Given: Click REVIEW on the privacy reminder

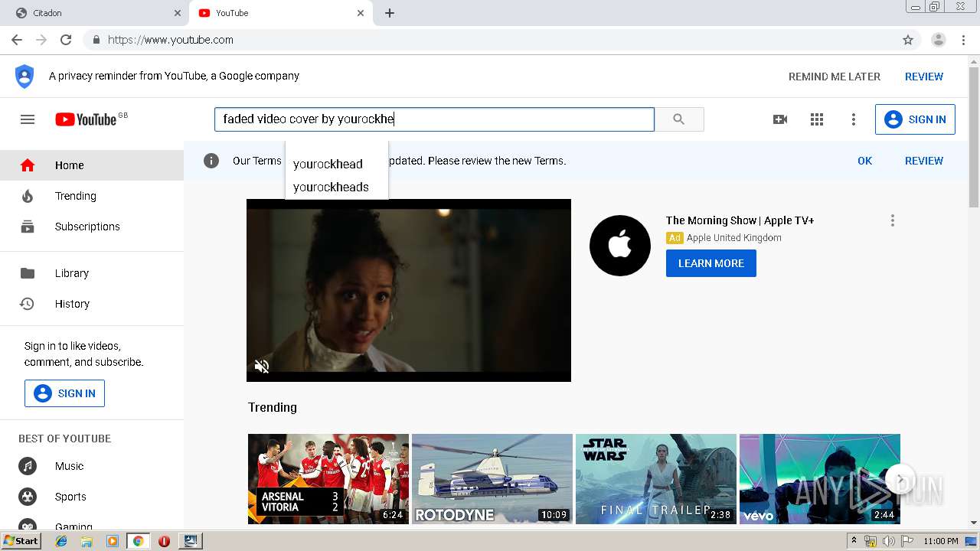Looking at the screenshot, I should tap(924, 77).
